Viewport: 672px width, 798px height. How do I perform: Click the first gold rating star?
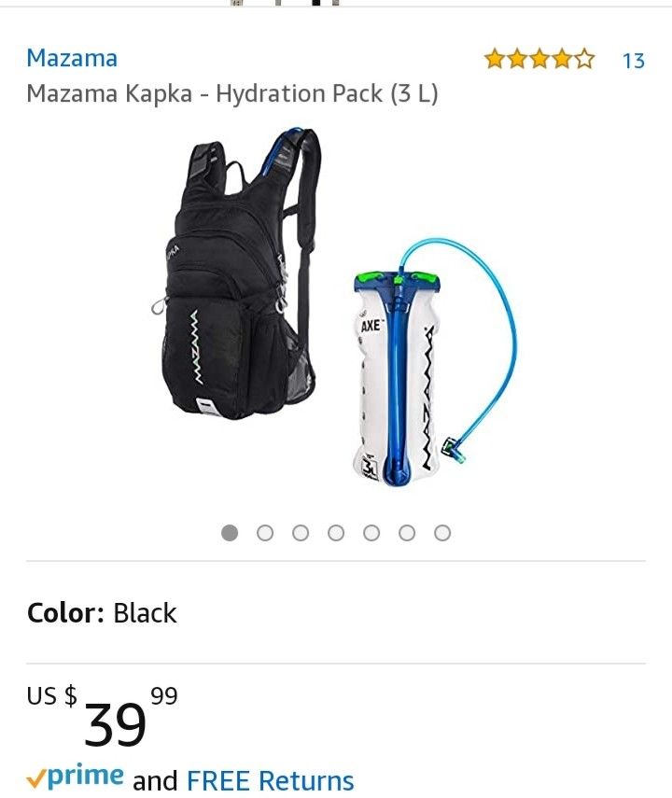(494, 59)
